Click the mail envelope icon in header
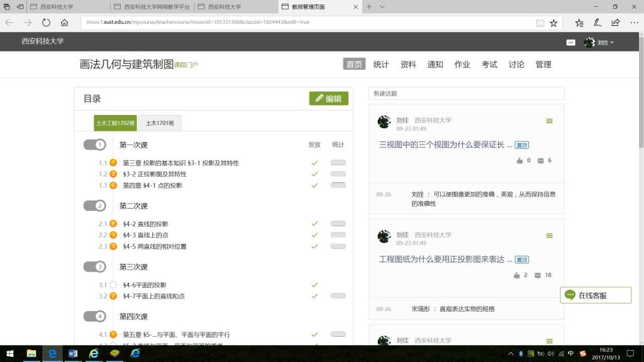The width and height of the screenshot is (644, 362). coord(570,43)
